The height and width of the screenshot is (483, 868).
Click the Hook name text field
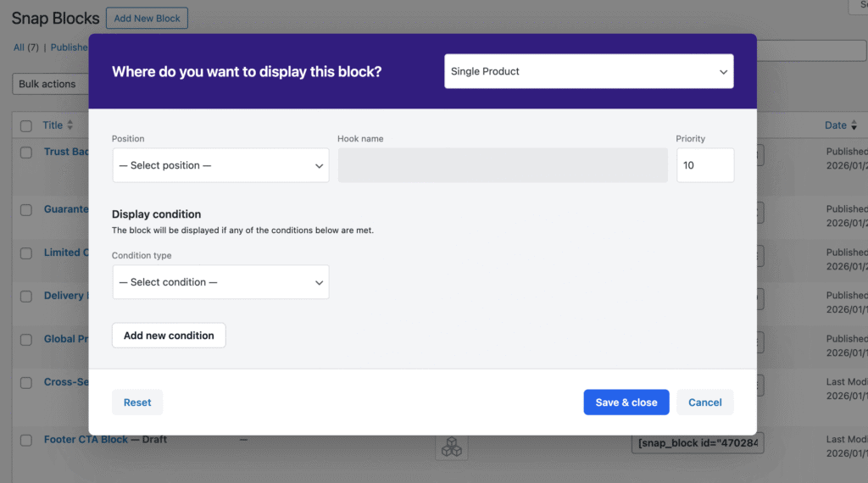503,165
